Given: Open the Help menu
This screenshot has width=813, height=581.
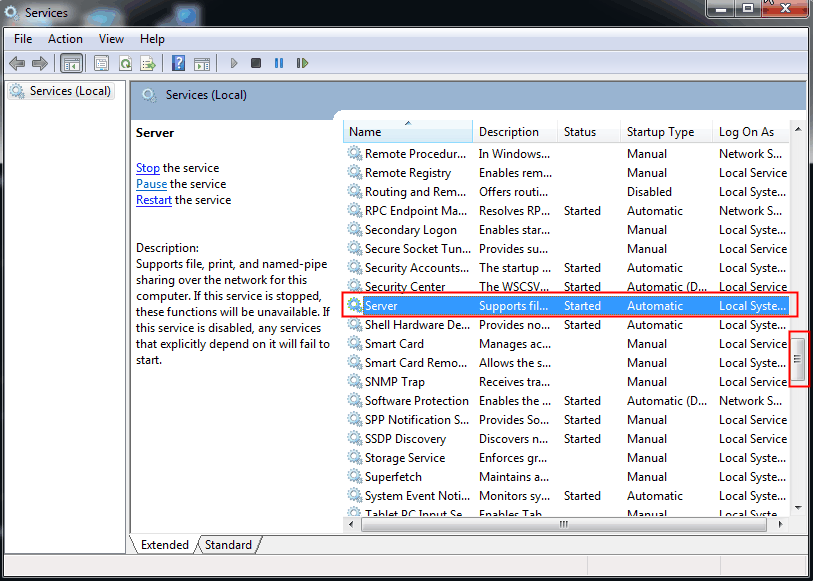Looking at the screenshot, I should 152,39.
